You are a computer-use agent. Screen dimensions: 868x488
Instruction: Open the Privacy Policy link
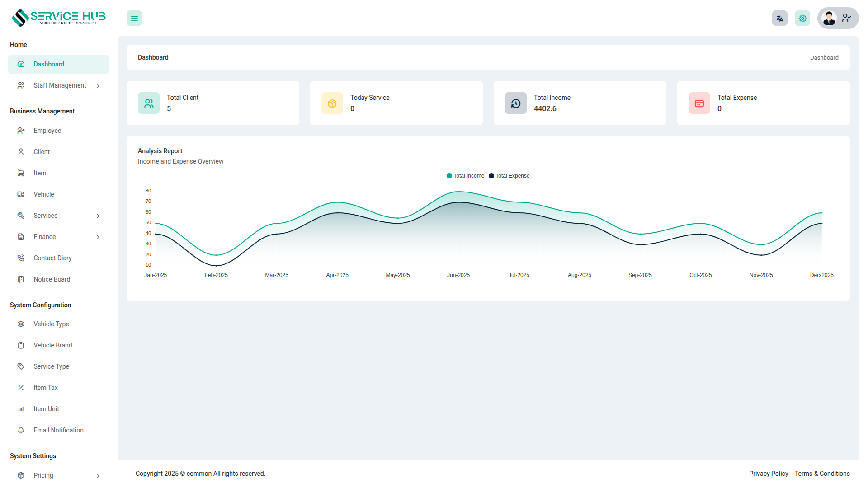click(x=768, y=474)
